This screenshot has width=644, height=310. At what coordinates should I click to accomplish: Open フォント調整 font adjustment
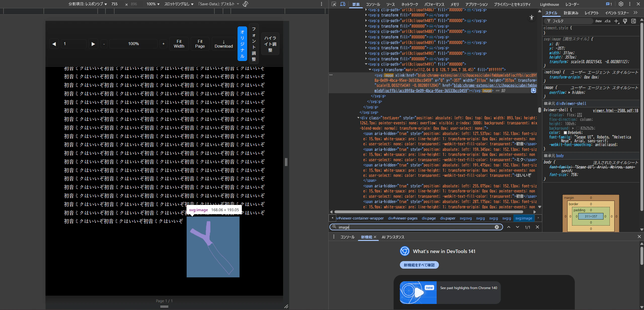point(254,44)
